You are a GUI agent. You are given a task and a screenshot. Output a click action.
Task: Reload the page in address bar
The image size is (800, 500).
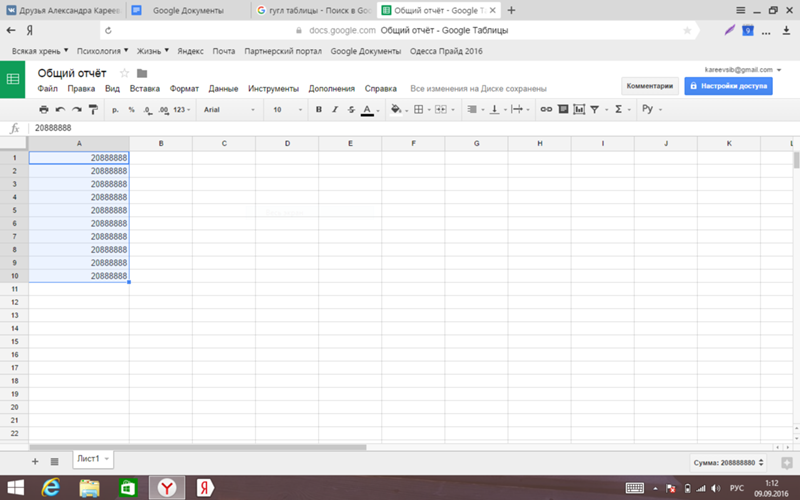[108, 31]
